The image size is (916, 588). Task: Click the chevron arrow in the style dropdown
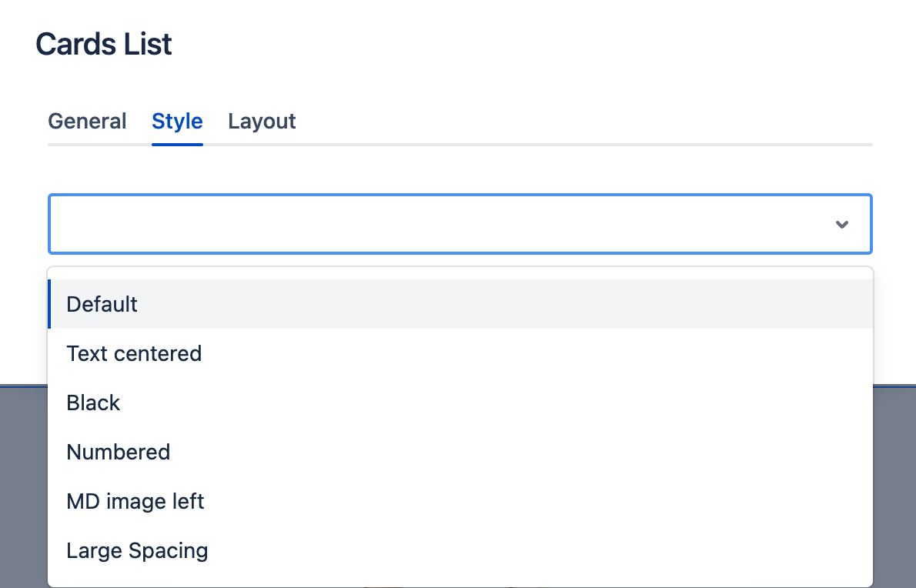pyautogui.click(x=841, y=224)
